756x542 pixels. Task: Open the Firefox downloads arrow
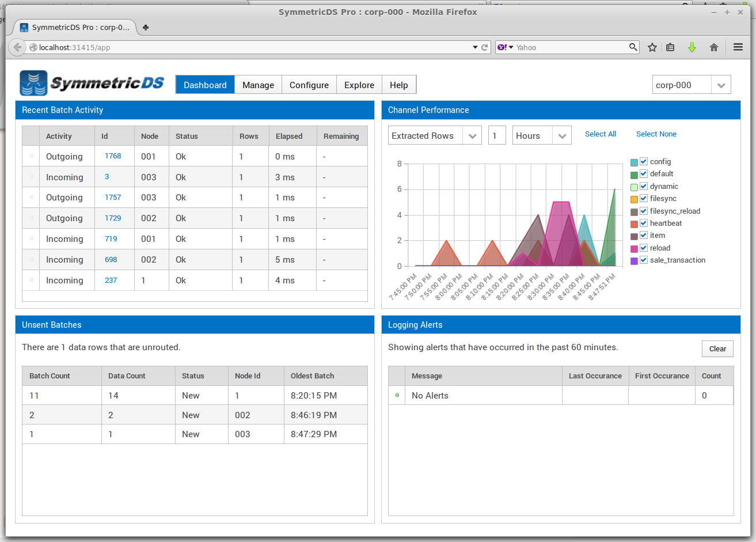(692, 47)
